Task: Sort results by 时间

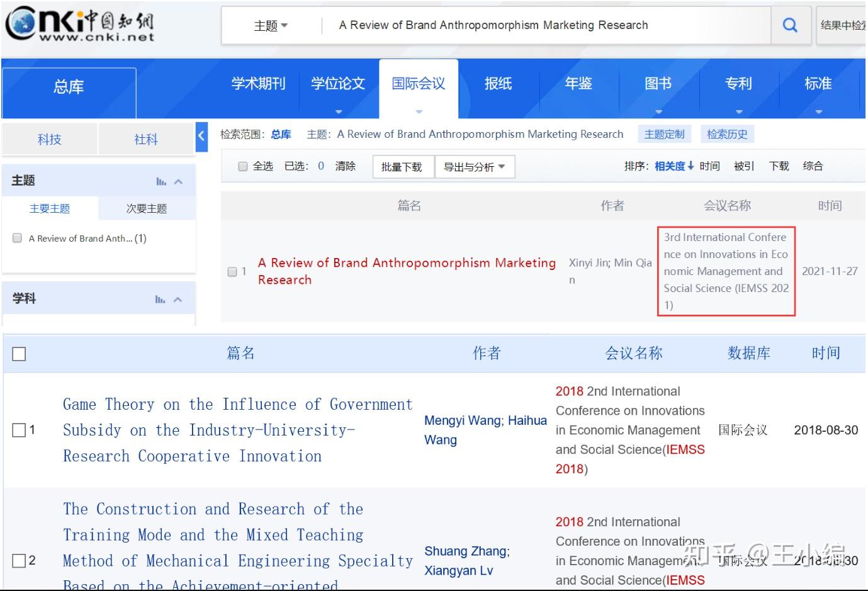Action: (x=709, y=166)
